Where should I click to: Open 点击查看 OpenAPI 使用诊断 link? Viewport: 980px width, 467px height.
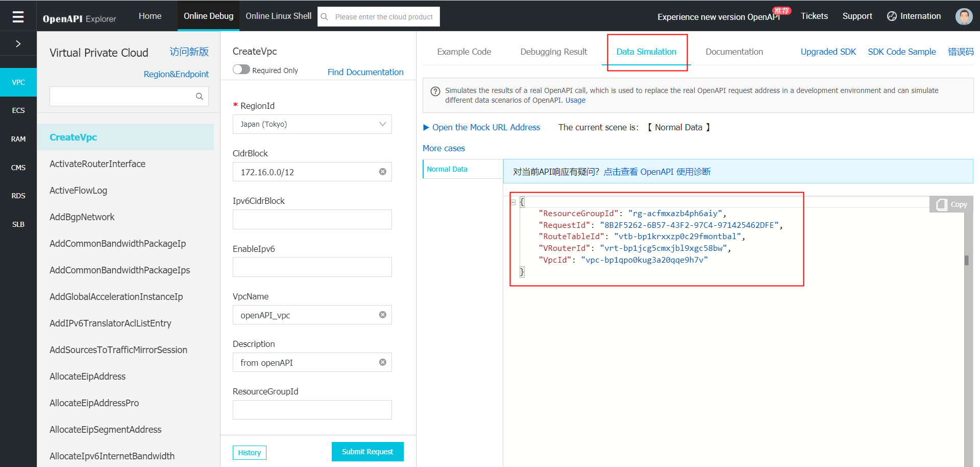point(657,172)
